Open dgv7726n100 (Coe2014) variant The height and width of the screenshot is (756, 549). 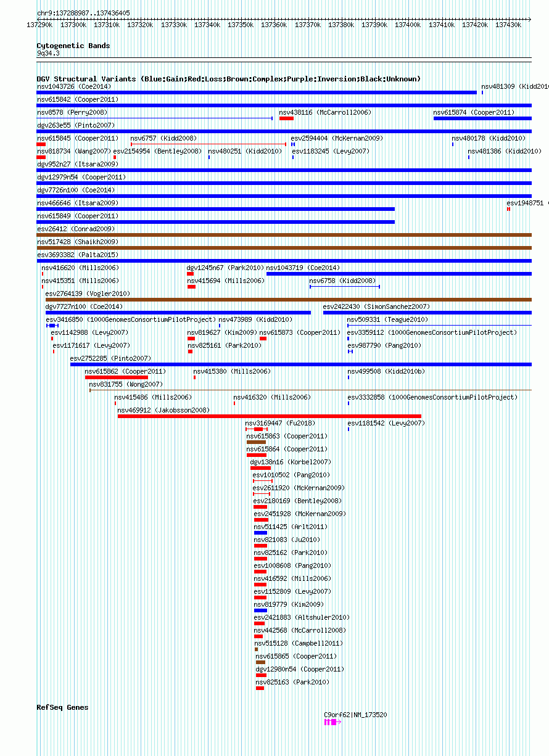click(76, 190)
